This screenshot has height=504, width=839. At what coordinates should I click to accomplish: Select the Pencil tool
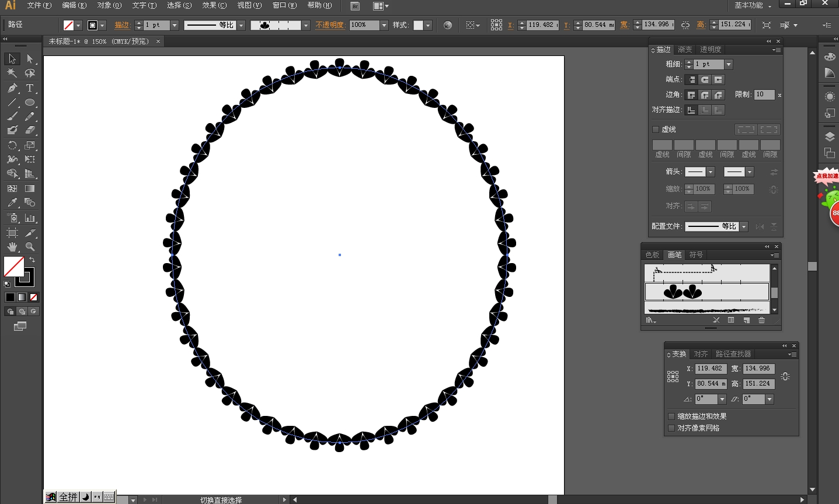(x=30, y=116)
